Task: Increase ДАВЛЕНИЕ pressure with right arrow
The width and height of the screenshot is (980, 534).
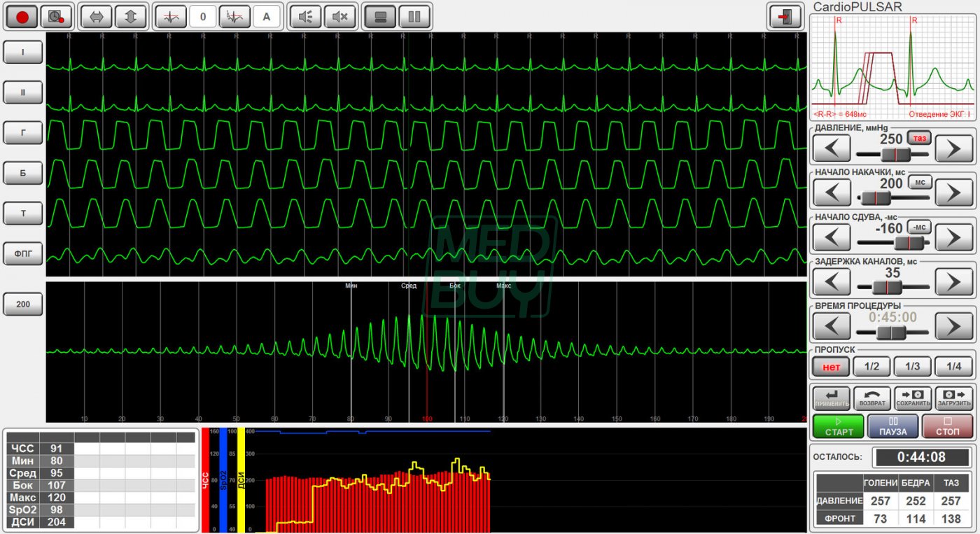Action: [955, 148]
